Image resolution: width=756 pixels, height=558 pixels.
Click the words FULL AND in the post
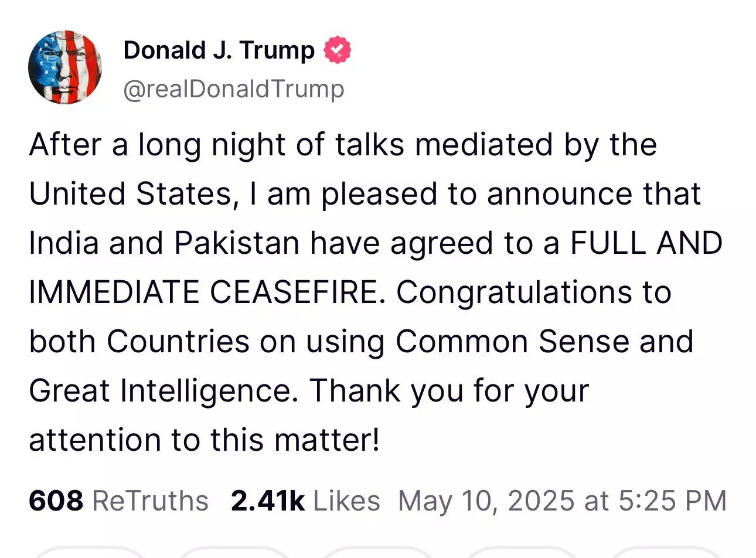click(x=646, y=243)
